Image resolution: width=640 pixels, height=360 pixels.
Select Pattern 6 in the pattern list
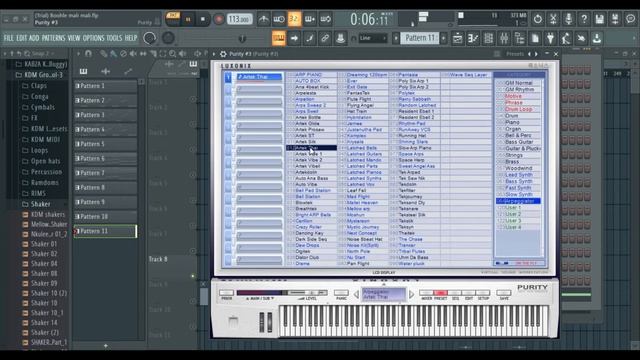click(x=105, y=158)
